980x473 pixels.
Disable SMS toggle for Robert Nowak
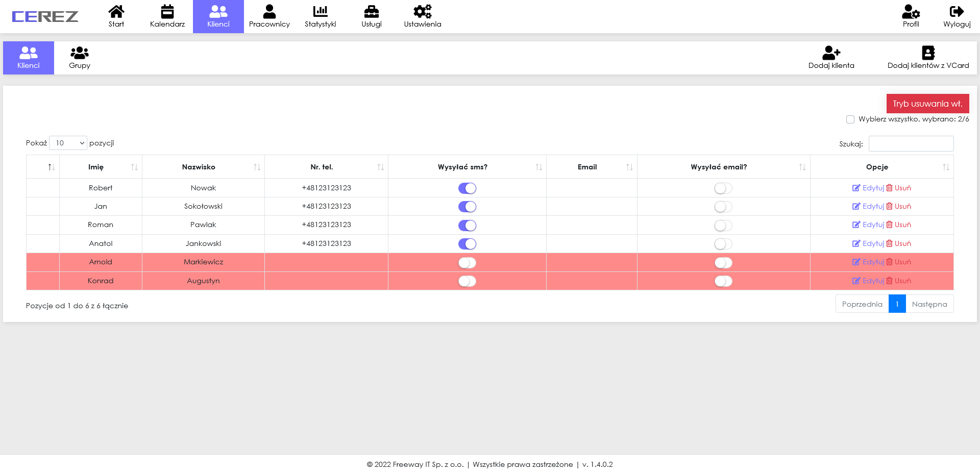click(x=467, y=188)
